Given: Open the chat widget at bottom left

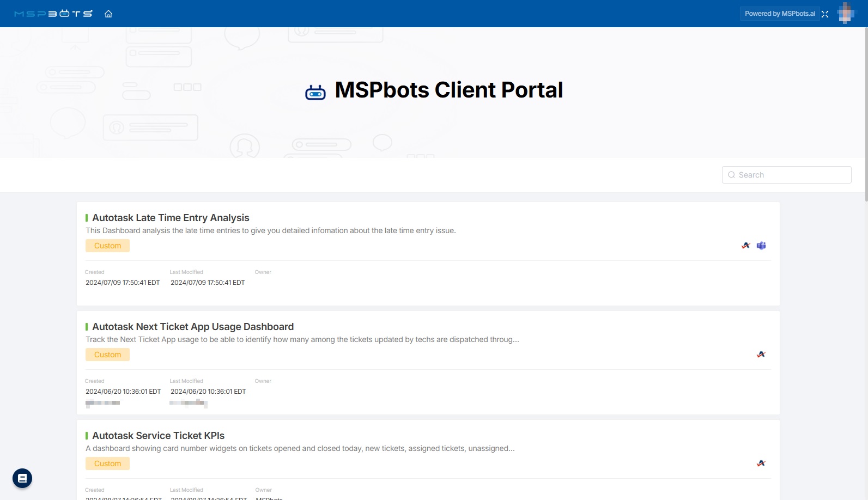Looking at the screenshot, I should click(22, 478).
